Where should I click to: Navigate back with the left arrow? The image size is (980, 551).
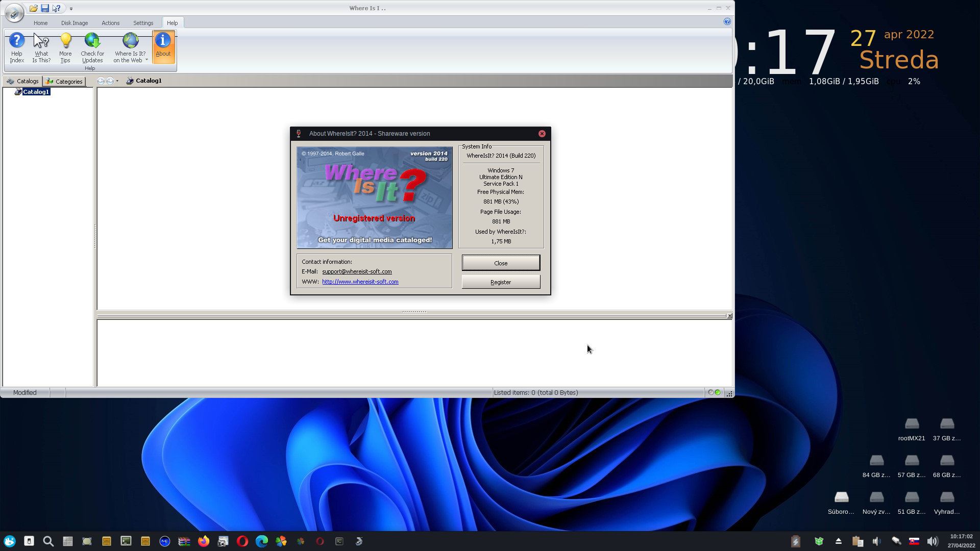click(x=101, y=81)
